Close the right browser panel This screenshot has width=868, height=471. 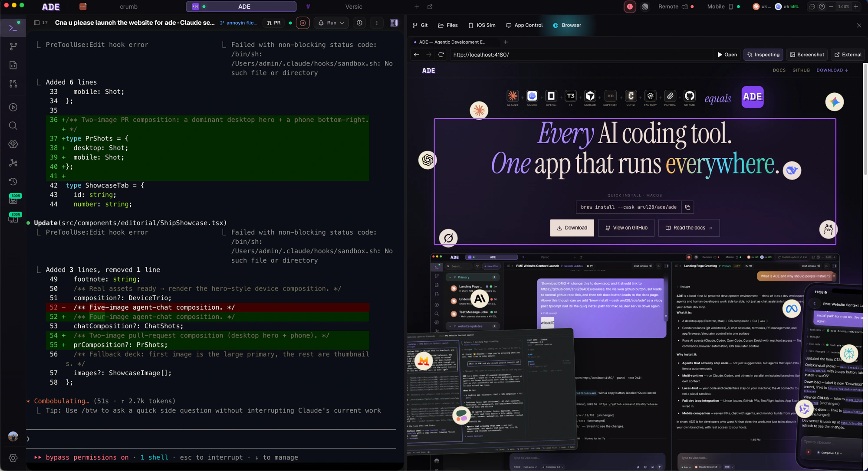(x=859, y=25)
